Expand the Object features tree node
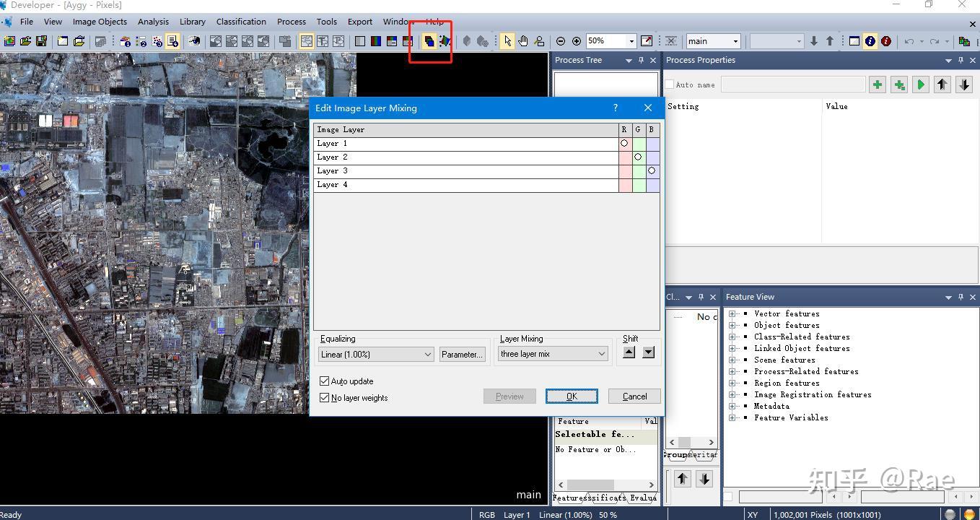This screenshot has width=980, height=520. [732, 325]
